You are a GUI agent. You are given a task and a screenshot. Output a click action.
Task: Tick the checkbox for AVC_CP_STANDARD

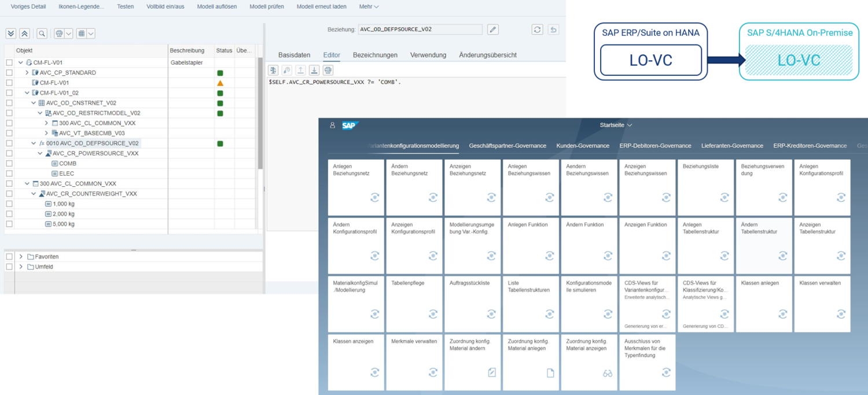9,73
